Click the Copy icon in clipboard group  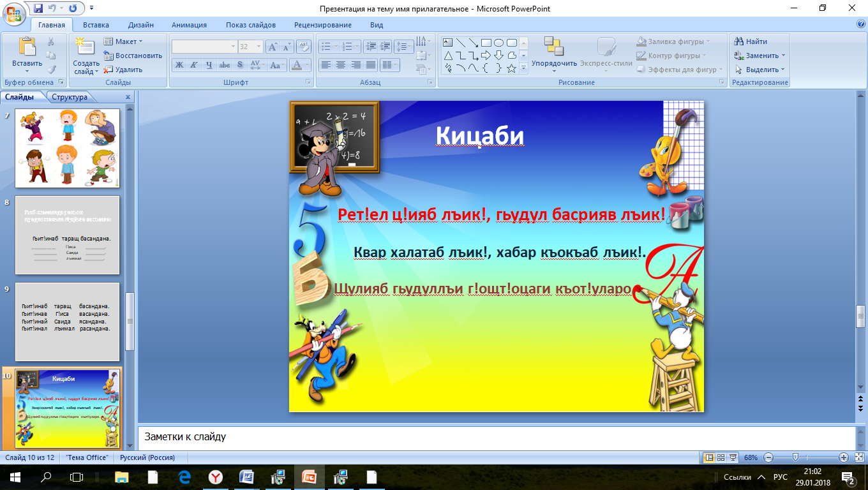pyautogui.click(x=51, y=56)
